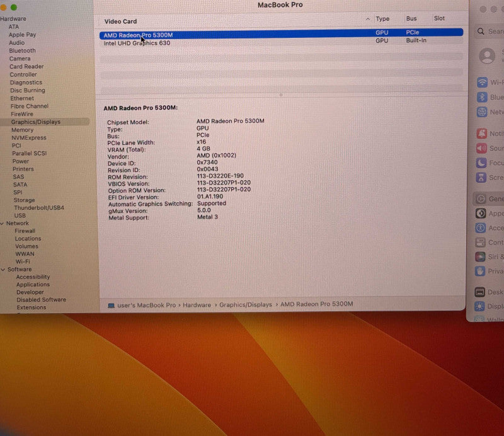Select USB in the sidebar
Screen dimensions: 504x436
[20, 215]
